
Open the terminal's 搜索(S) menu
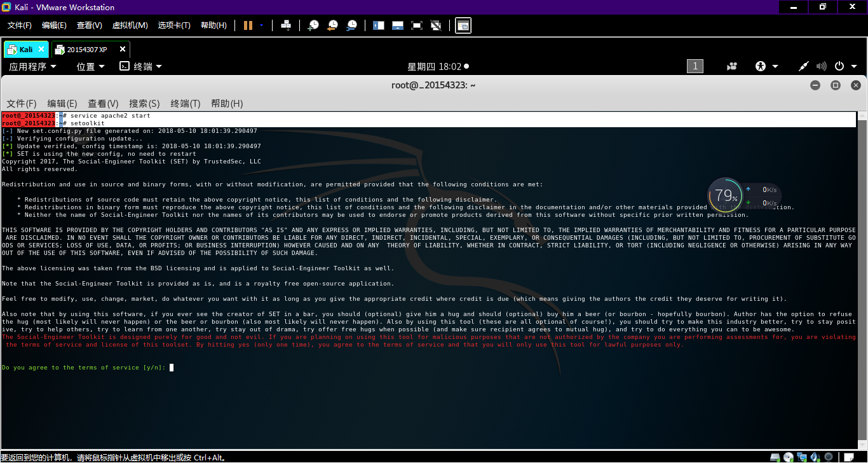(144, 104)
